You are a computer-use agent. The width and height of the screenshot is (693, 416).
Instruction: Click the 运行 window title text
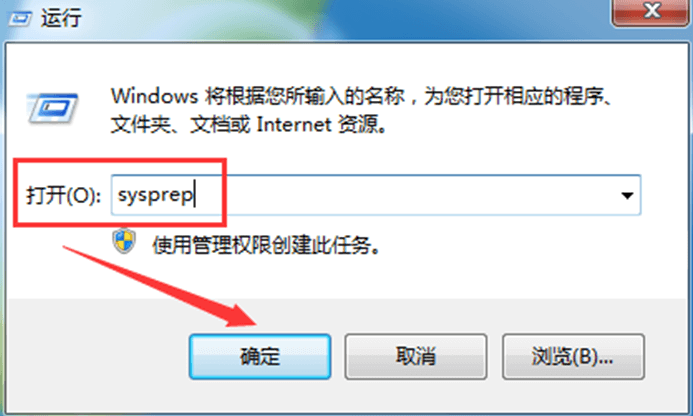(x=61, y=18)
